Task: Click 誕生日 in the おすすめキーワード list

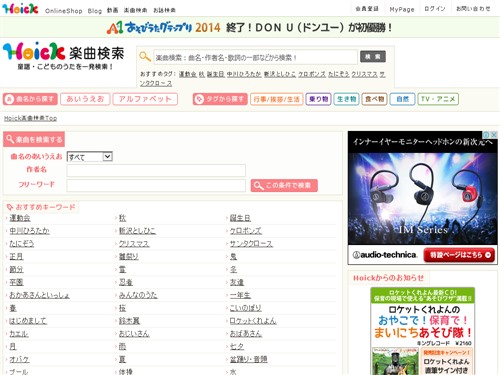Action: point(240,218)
